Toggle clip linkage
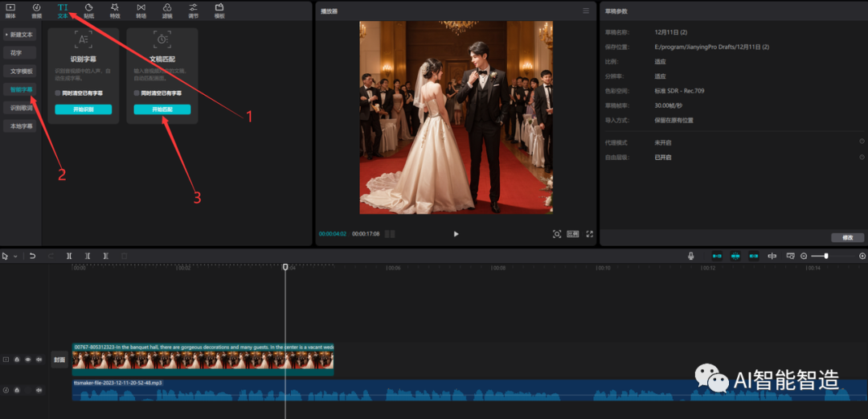This screenshot has width=868, height=419. click(754, 256)
